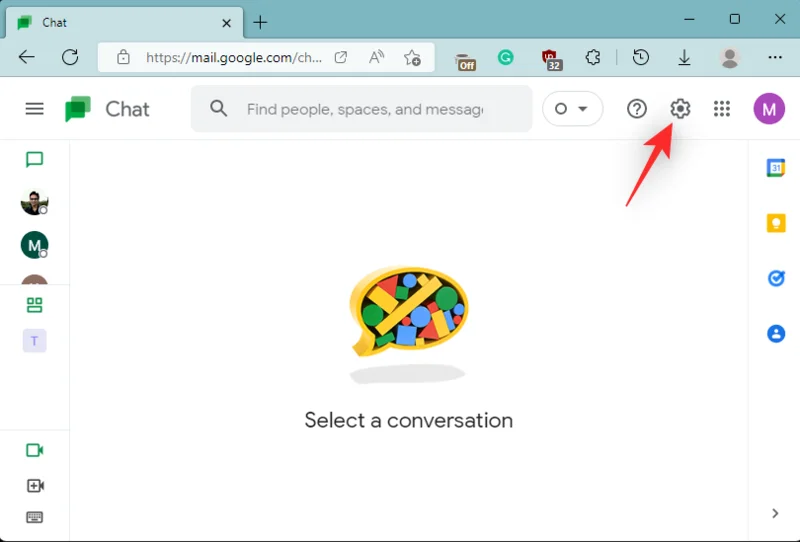This screenshot has width=800, height=542.
Task: Add this page to favorites
Action: tap(412, 57)
